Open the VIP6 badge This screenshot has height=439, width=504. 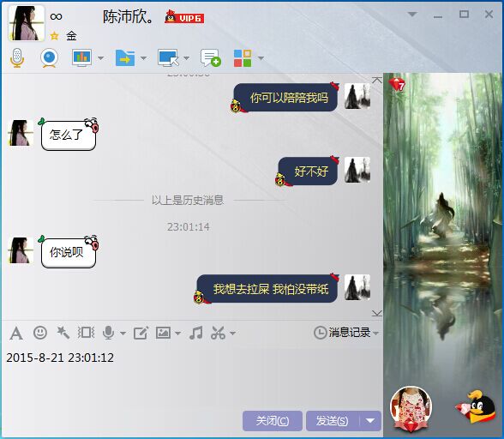tap(184, 17)
